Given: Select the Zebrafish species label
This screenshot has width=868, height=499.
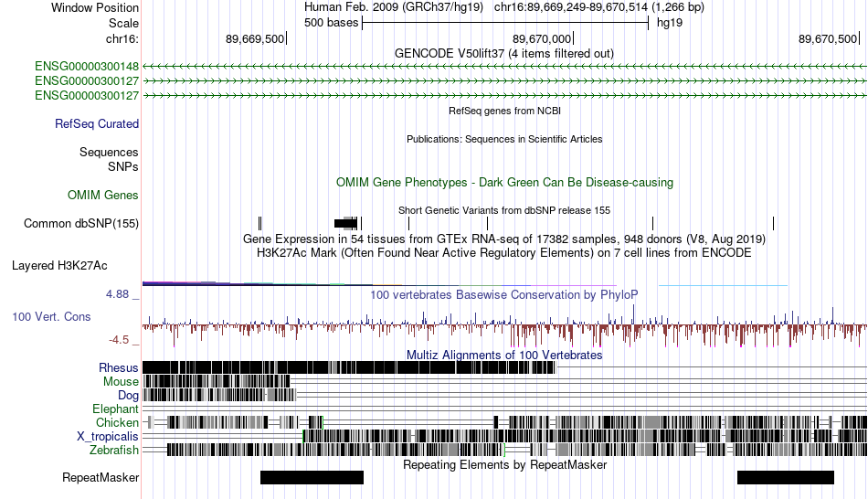Looking at the screenshot, I should [x=114, y=451].
